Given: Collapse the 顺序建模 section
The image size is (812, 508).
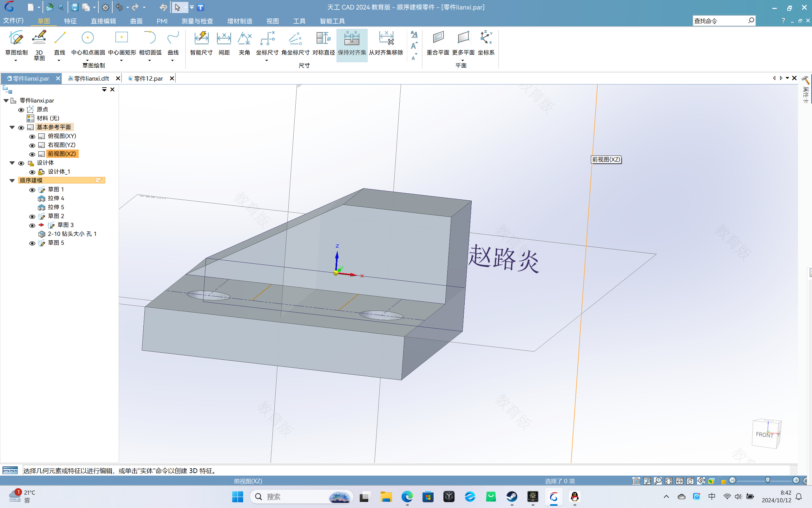Looking at the screenshot, I should click(x=12, y=181).
